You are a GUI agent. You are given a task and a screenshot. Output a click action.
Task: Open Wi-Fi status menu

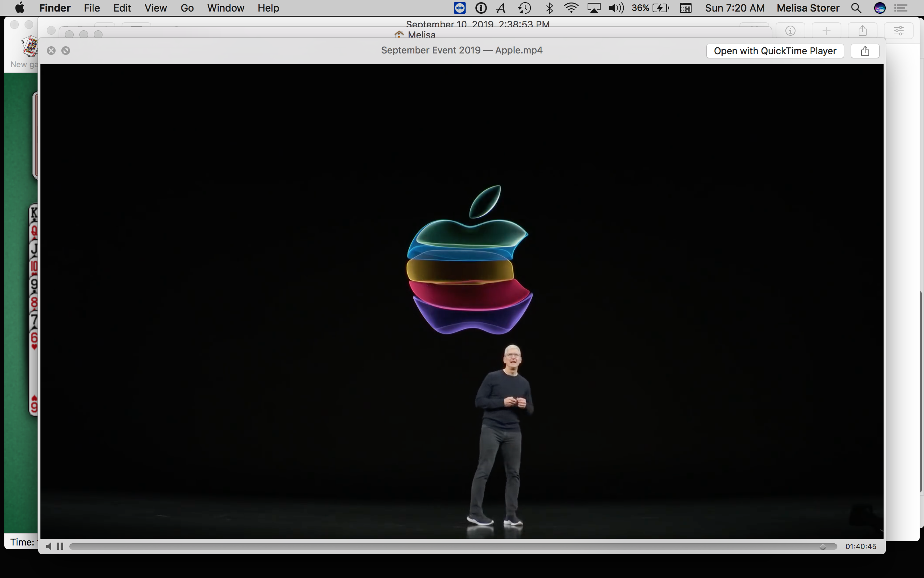(571, 8)
